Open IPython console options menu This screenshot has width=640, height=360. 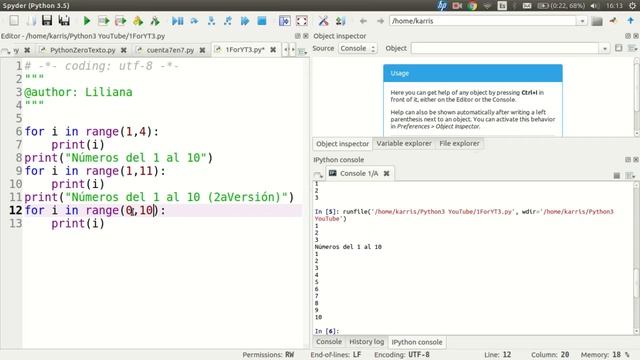[631, 175]
